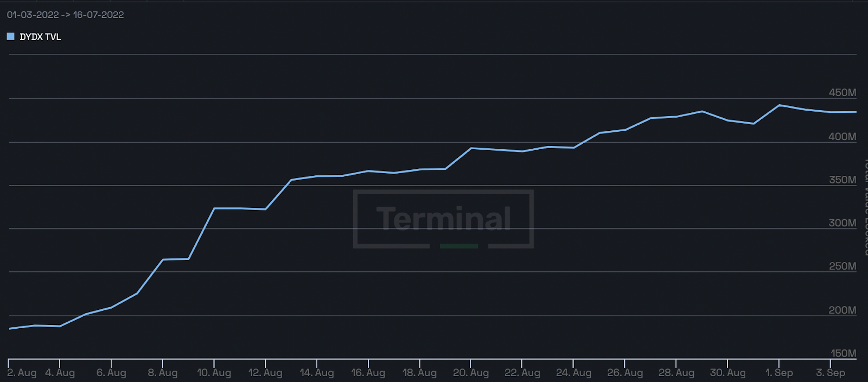Click the 4. Aug x-axis label
The image size is (868, 382).
click(x=60, y=373)
